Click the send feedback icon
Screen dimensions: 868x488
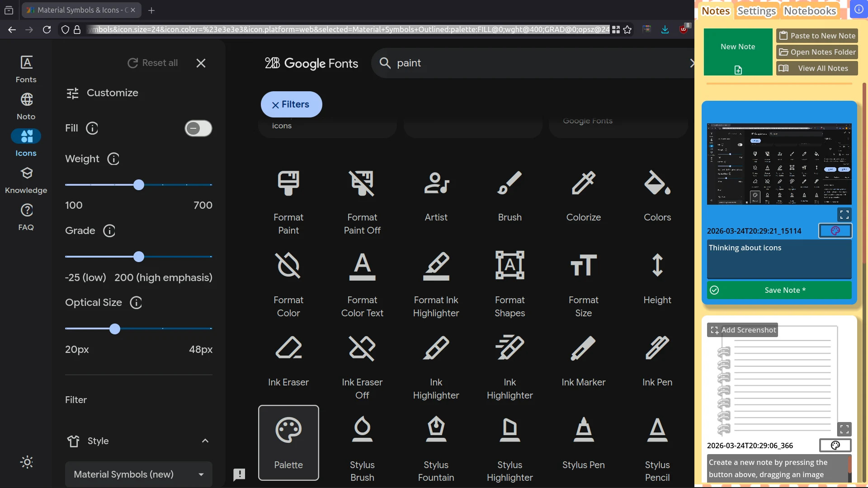(239, 474)
